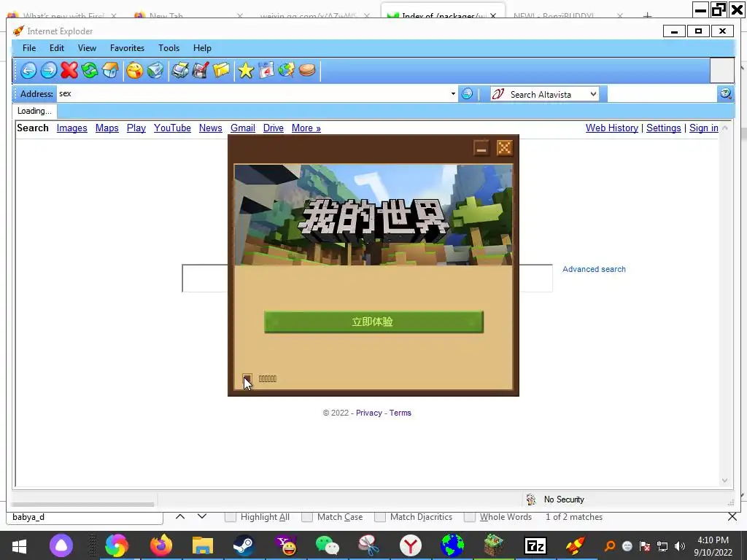Open the YouTube link
This screenshot has width=747, height=560.
click(x=172, y=128)
